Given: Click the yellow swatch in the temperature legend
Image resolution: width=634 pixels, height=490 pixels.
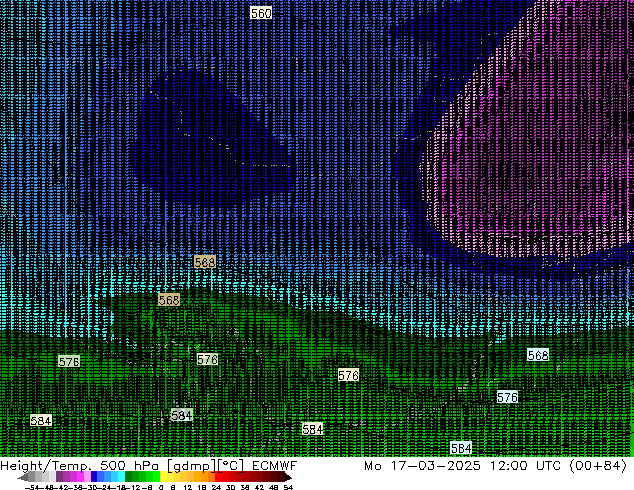Looking at the screenshot, I should 163,477.
